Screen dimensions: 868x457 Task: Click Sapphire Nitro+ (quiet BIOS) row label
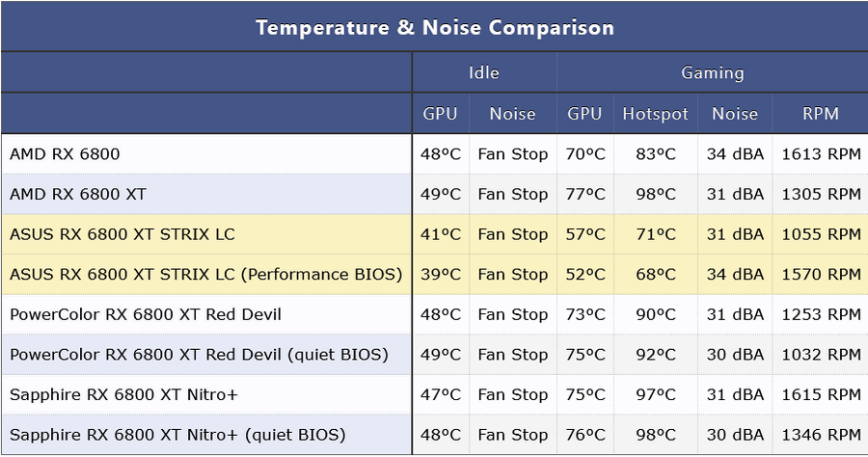[x=177, y=435]
